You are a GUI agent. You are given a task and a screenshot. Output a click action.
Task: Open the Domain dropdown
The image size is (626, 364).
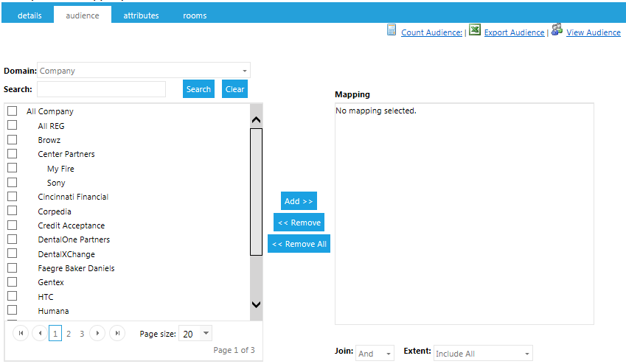tap(243, 71)
